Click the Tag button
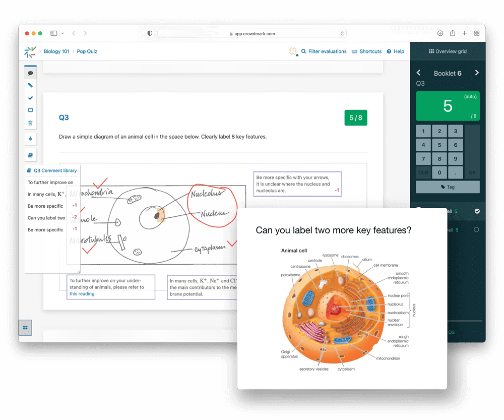 pos(448,187)
